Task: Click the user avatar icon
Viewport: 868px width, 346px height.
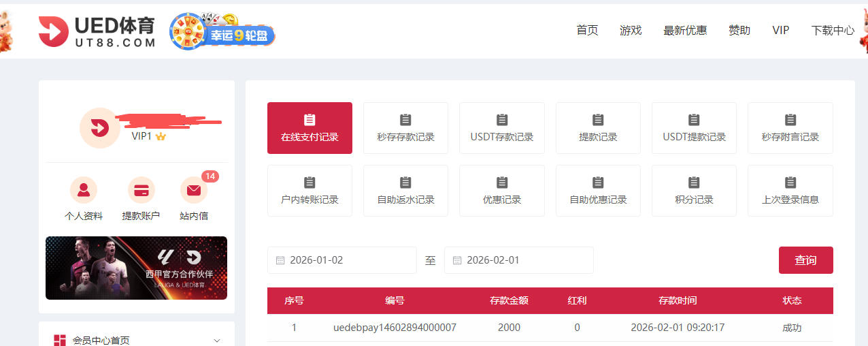Action: (99, 127)
